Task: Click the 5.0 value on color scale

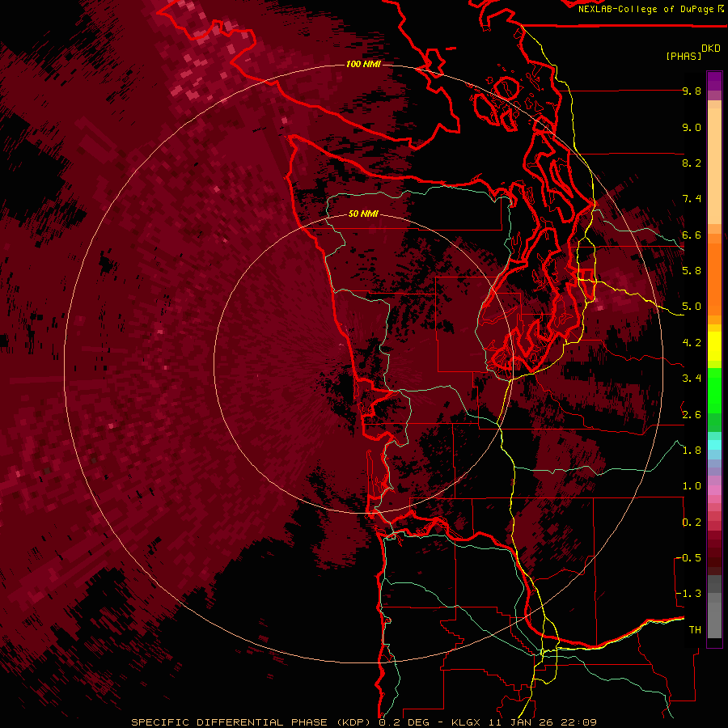Action: (692, 307)
